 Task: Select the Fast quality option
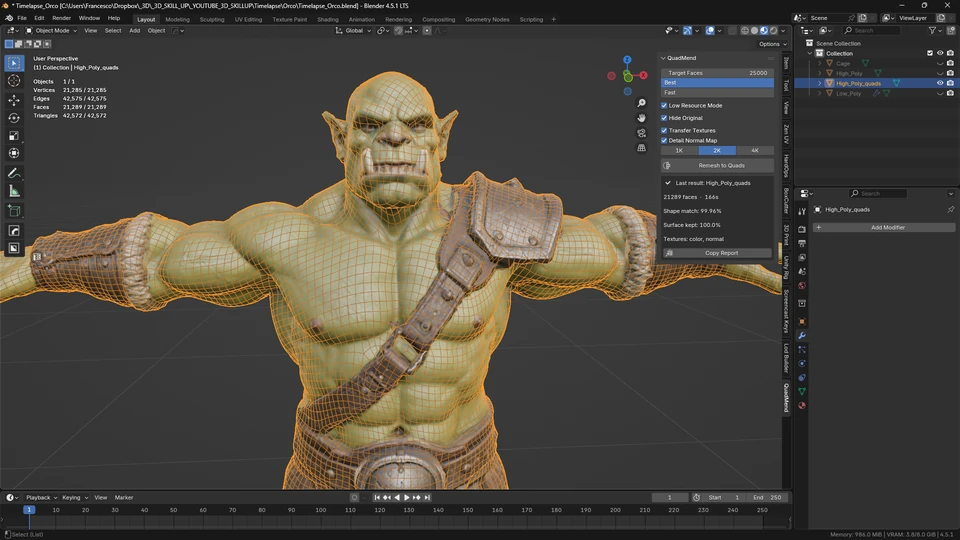pyautogui.click(x=717, y=92)
